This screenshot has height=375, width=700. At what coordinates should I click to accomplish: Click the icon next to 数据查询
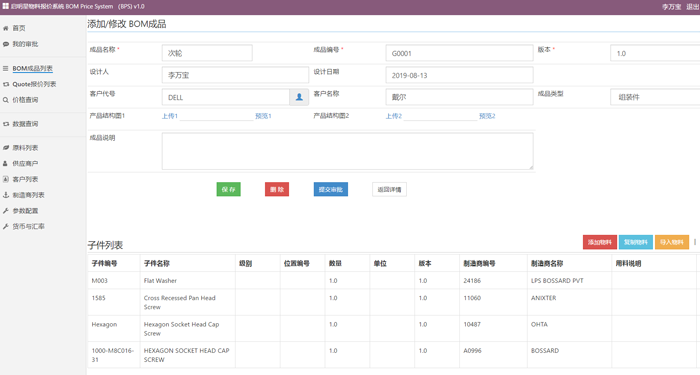[6, 124]
